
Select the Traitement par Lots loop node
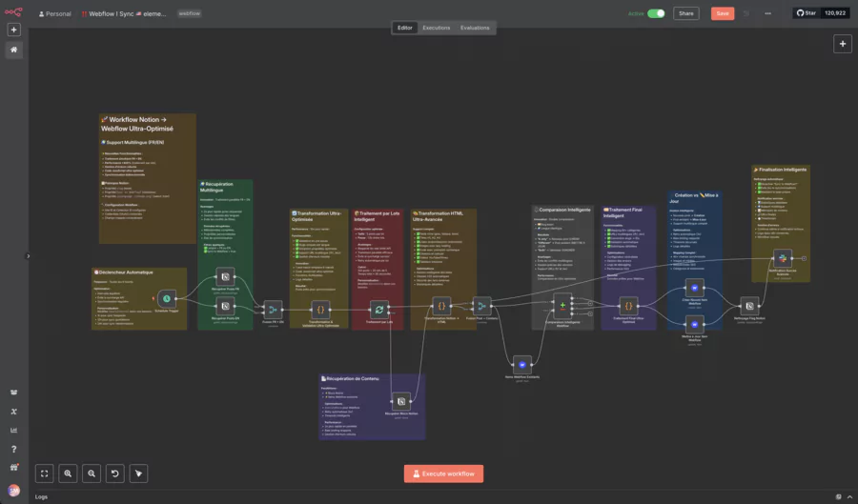[x=379, y=310]
